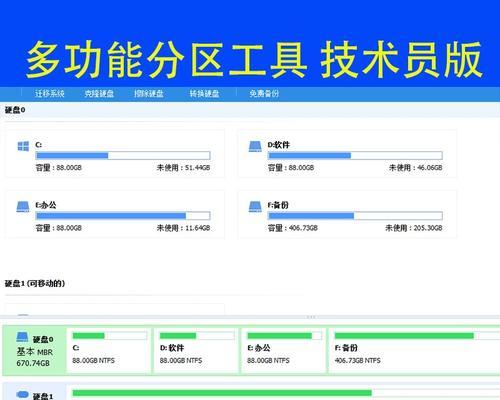Select the E:办公 drive icon

pyautogui.click(x=23, y=206)
